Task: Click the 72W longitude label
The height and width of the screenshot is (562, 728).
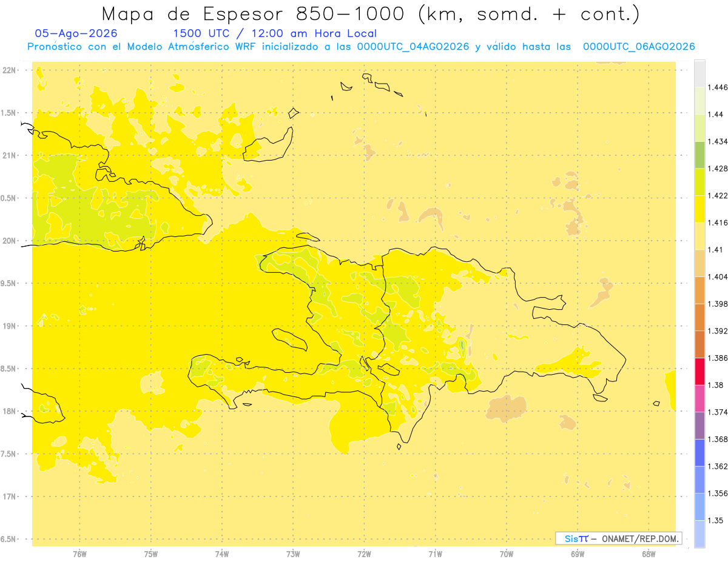Action: (x=364, y=554)
